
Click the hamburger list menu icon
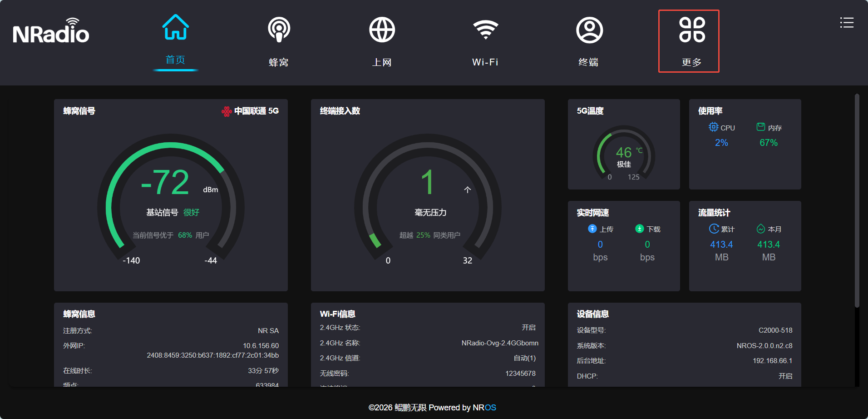click(x=847, y=23)
